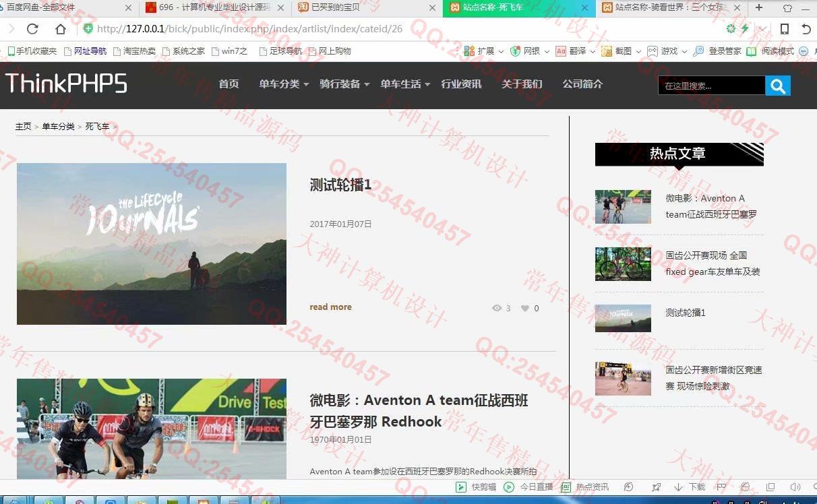Click the read more link for 测试轮播1
This screenshot has width=817, height=504.
coord(330,307)
